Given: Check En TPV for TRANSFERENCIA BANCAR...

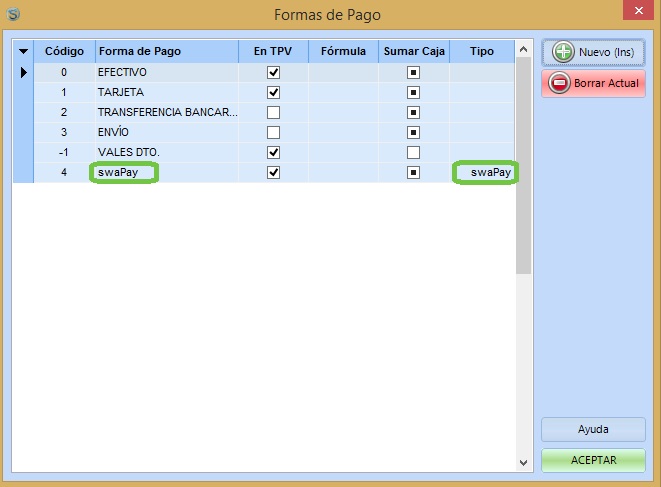Looking at the screenshot, I should [273, 113].
